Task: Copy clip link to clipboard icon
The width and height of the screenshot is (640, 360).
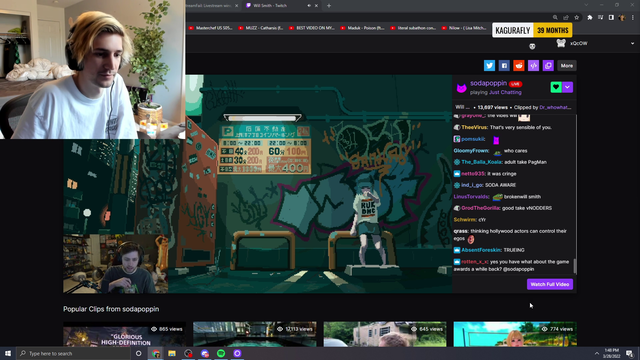Action: tap(548, 65)
